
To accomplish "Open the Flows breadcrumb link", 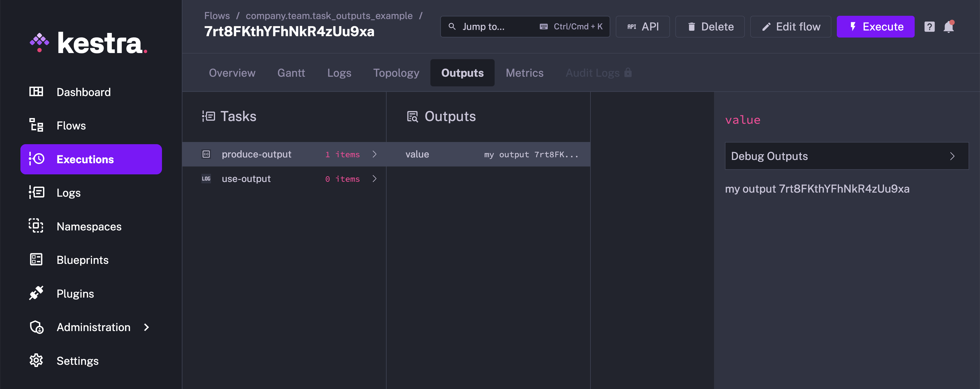I will [217, 16].
